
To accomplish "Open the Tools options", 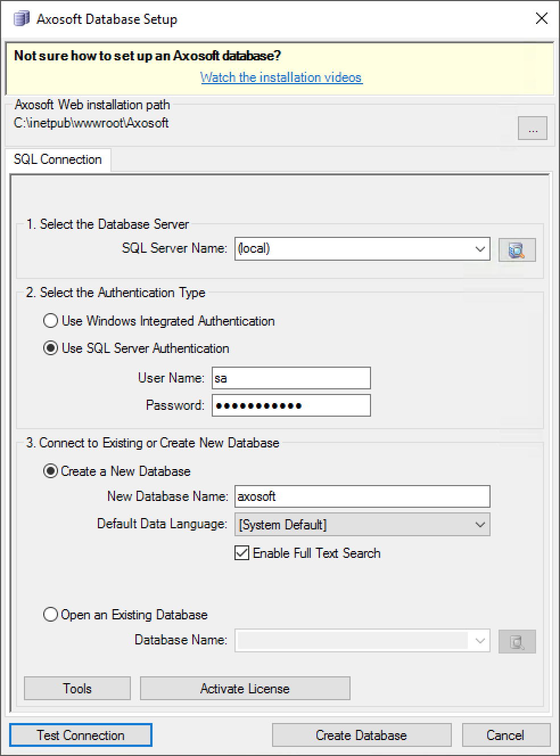I will click(x=77, y=688).
